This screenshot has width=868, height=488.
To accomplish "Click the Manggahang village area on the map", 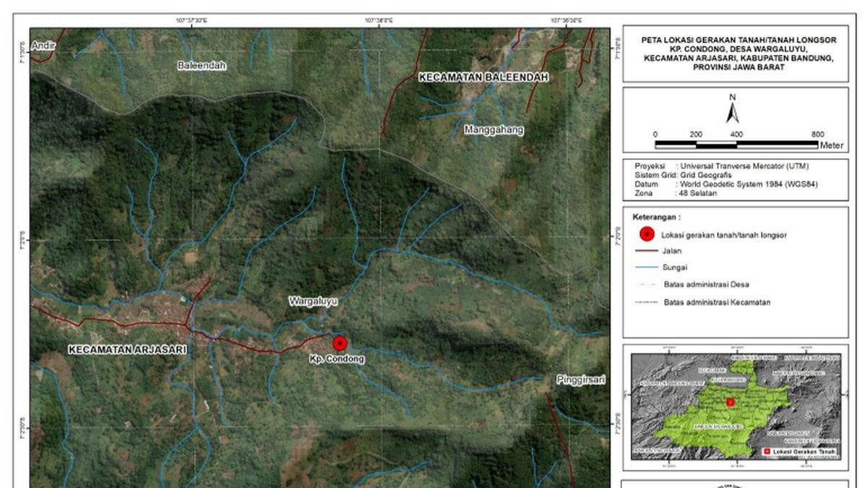I will (493, 130).
